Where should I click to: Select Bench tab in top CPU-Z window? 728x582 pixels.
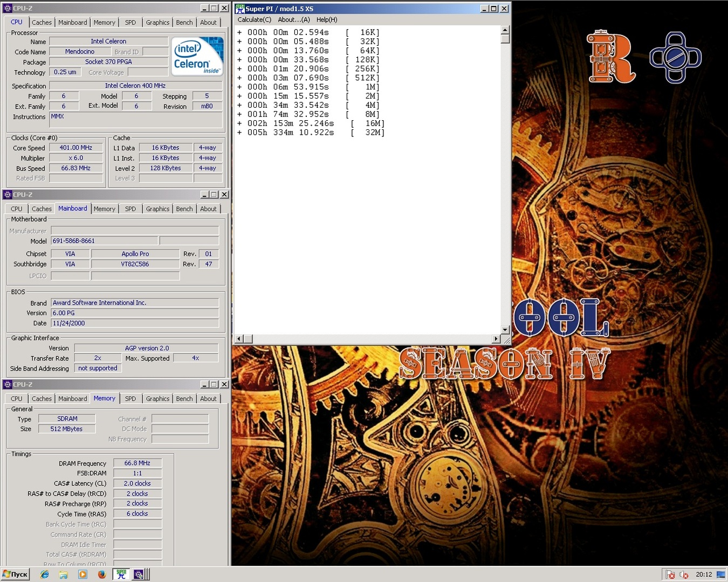184,23
